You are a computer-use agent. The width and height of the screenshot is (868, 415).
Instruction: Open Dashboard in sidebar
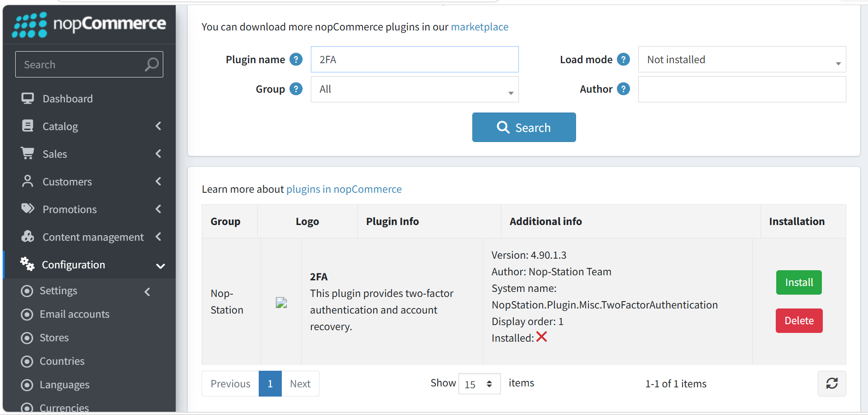[67, 99]
